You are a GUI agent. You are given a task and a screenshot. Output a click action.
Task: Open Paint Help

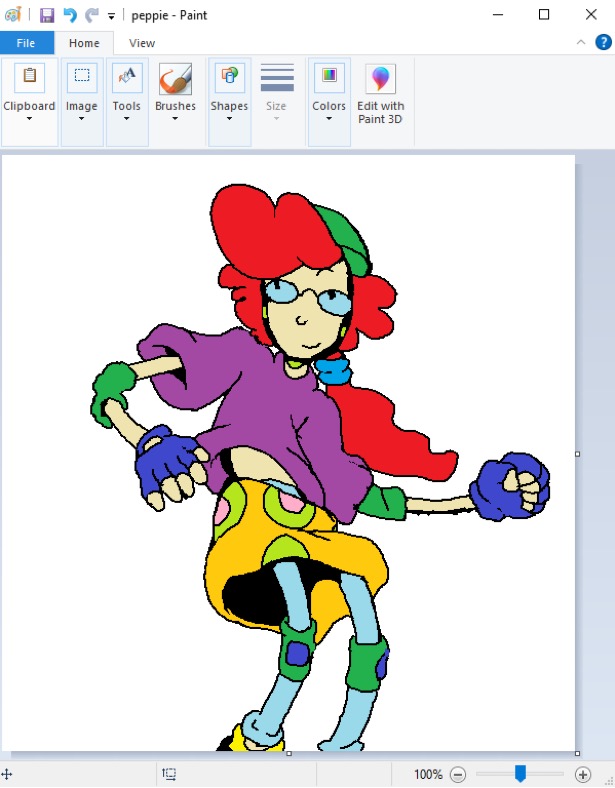[603, 42]
